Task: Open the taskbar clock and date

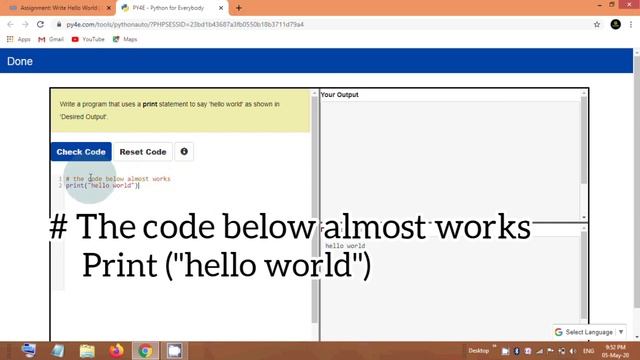Action: tap(615, 351)
